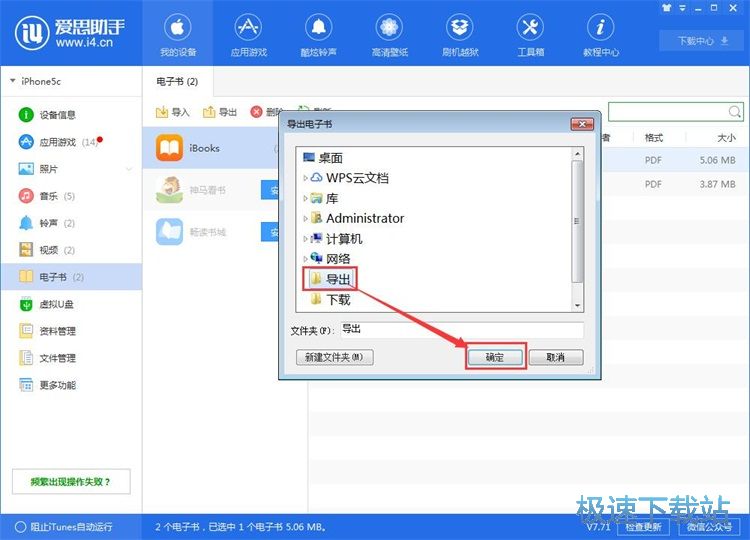
Task: Select the 畅读书城 app entry
Action: [x=210, y=232]
